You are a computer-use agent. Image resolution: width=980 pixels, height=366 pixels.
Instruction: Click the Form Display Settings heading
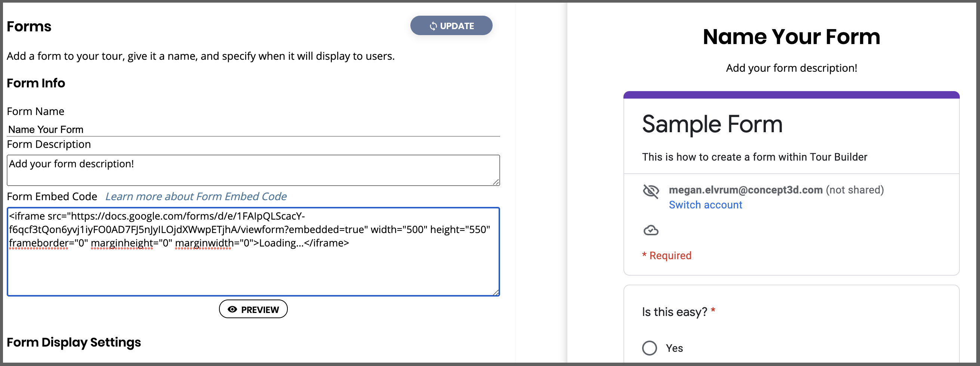pos(74,342)
